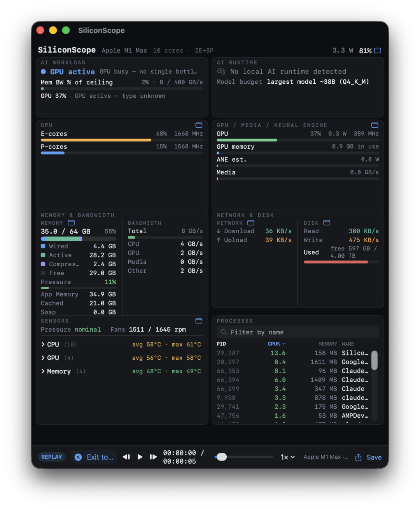Open the 1x playback speed dropdown
The width and height of the screenshot is (420, 510).
coord(288,457)
